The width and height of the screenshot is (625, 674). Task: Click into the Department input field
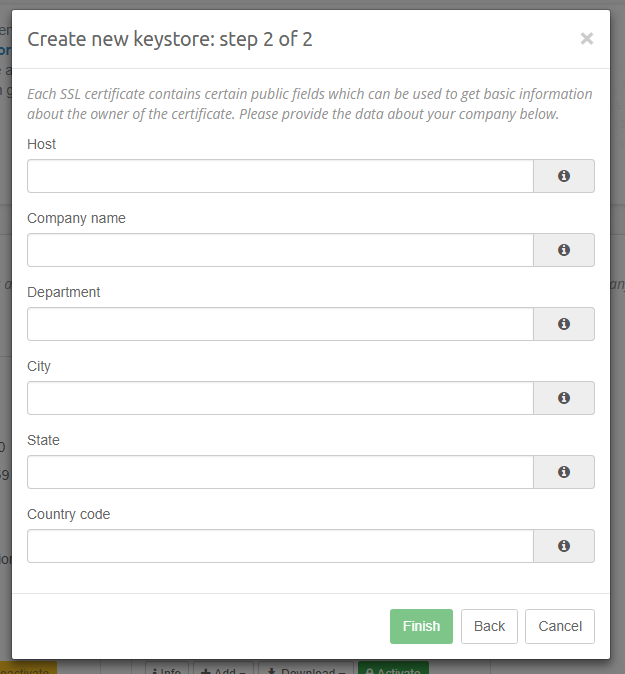pos(280,324)
